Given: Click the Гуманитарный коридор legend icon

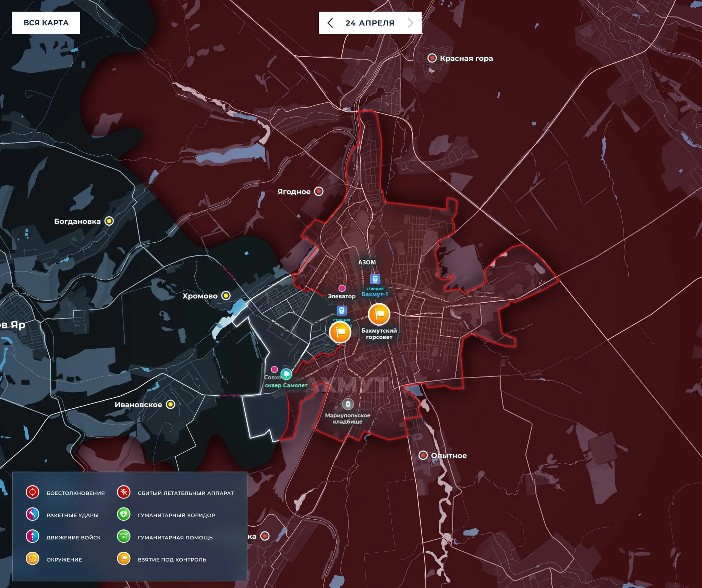Looking at the screenshot, I should (124, 515).
